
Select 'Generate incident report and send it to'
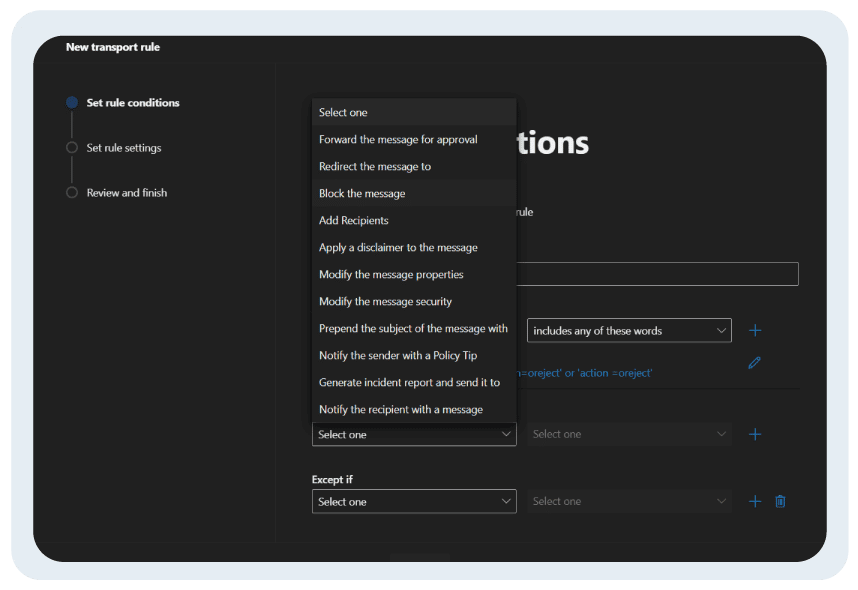pyautogui.click(x=409, y=382)
